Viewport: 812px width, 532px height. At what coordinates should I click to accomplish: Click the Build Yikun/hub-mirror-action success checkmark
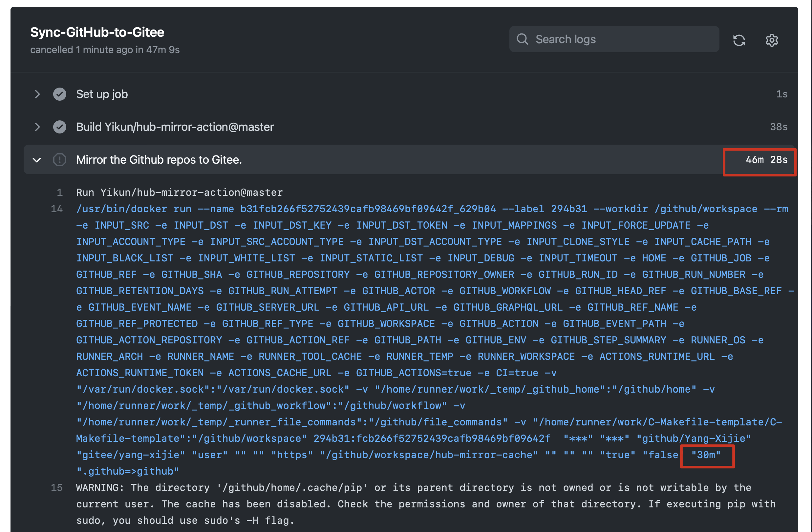tap(60, 127)
